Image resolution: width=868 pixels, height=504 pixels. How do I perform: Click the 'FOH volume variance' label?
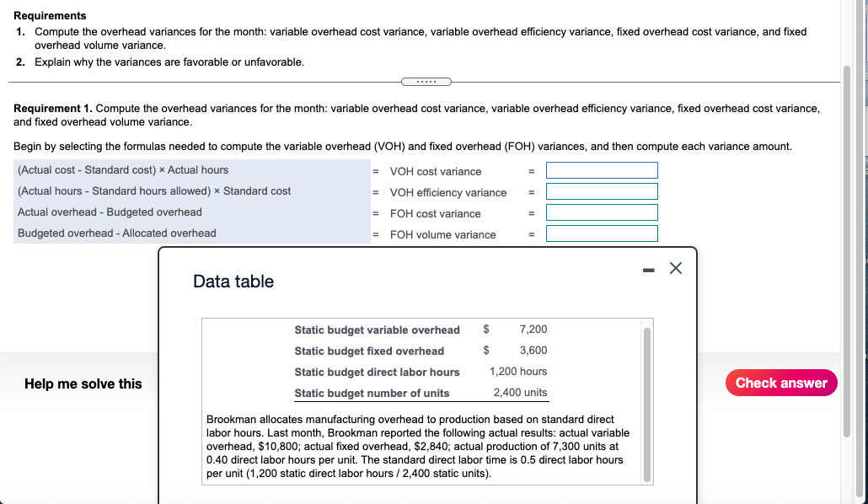[x=443, y=235]
